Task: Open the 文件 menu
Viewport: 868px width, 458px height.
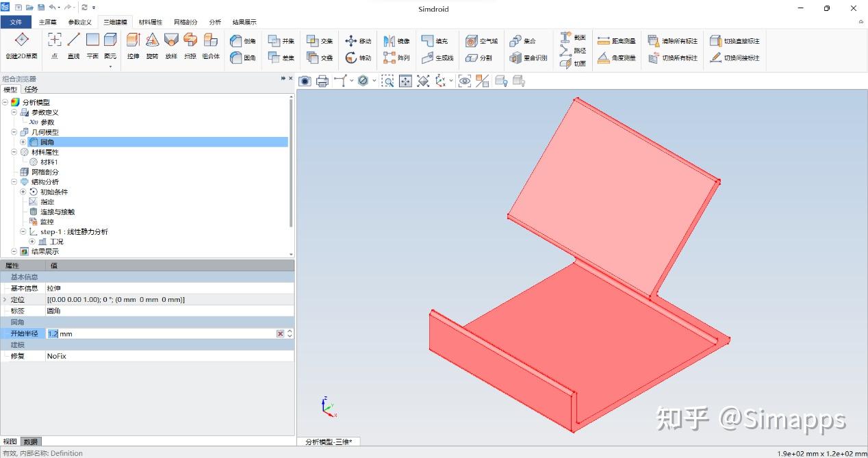Action: 16,21
